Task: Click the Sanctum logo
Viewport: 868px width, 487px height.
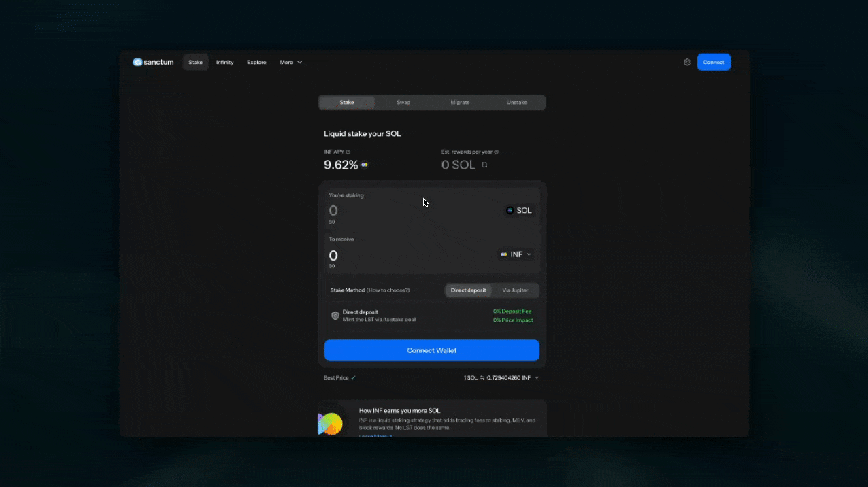Action: [x=153, y=62]
